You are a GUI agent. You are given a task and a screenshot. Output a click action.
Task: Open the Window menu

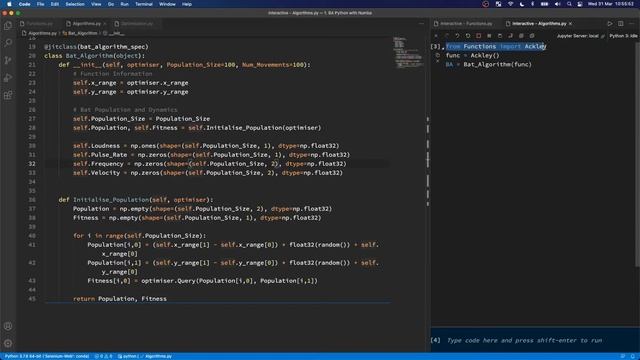coord(167,4)
